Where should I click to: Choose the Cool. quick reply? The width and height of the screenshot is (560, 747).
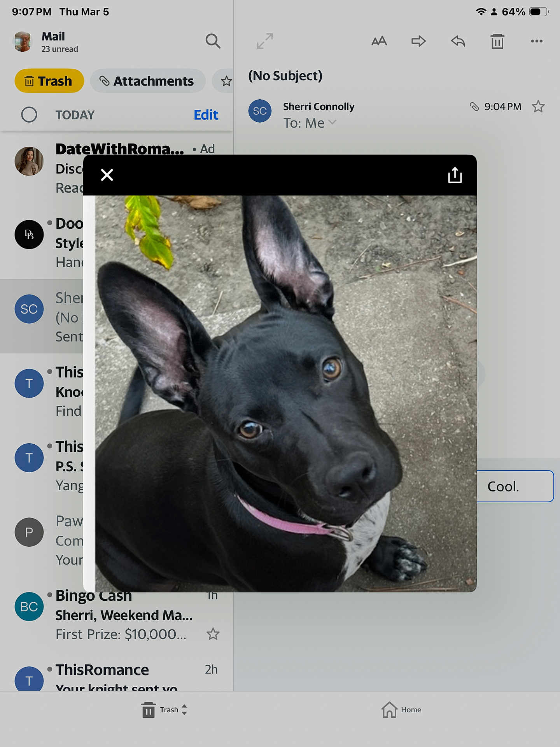click(x=514, y=486)
